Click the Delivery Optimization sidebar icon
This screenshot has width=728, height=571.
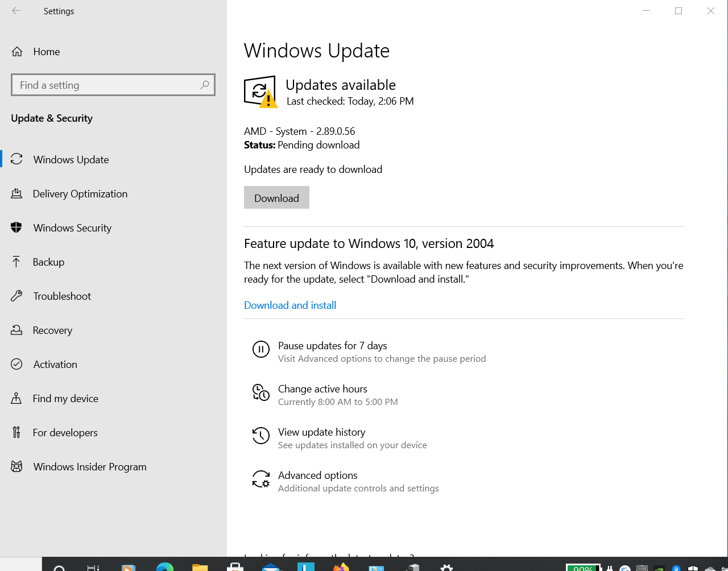coord(16,194)
